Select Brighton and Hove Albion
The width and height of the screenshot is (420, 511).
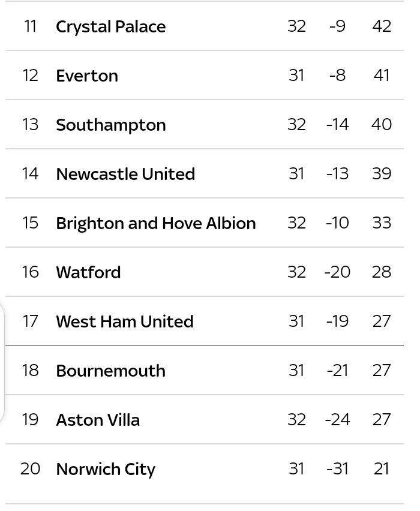point(156,223)
